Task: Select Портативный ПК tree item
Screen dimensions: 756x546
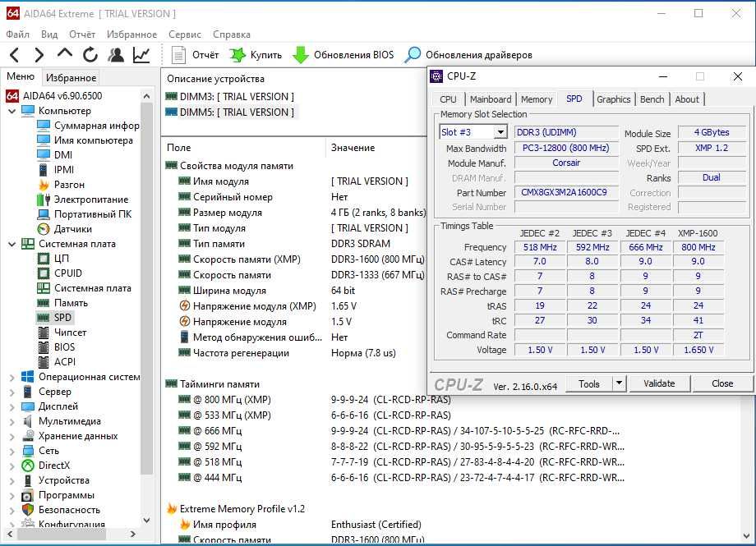Action: [85, 214]
